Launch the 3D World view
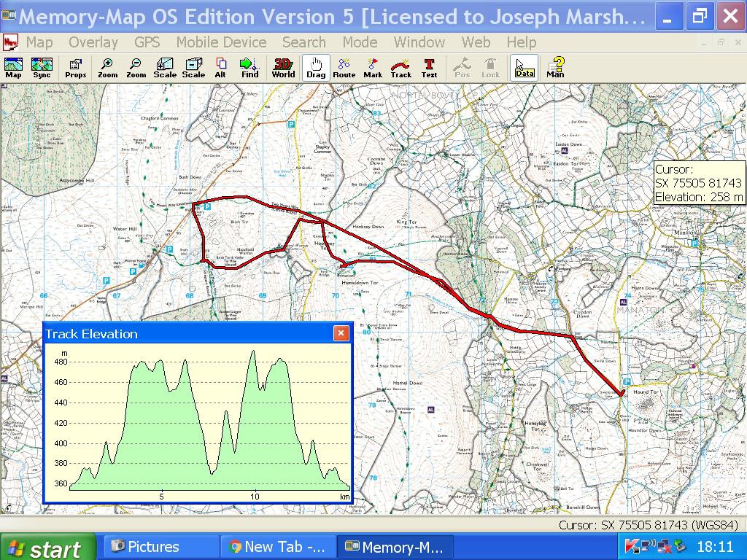The height and width of the screenshot is (560, 747). tap(283, 68)
